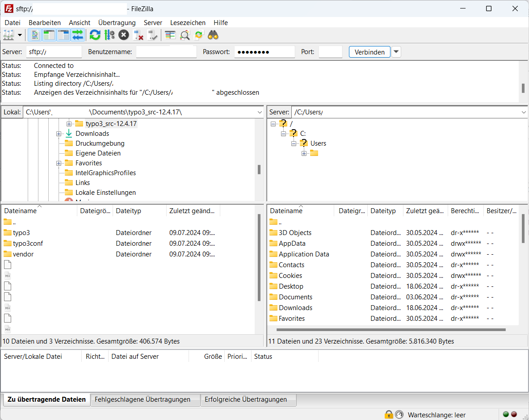
Task: Toggle remote directory tree display
Action: (63, 35)
